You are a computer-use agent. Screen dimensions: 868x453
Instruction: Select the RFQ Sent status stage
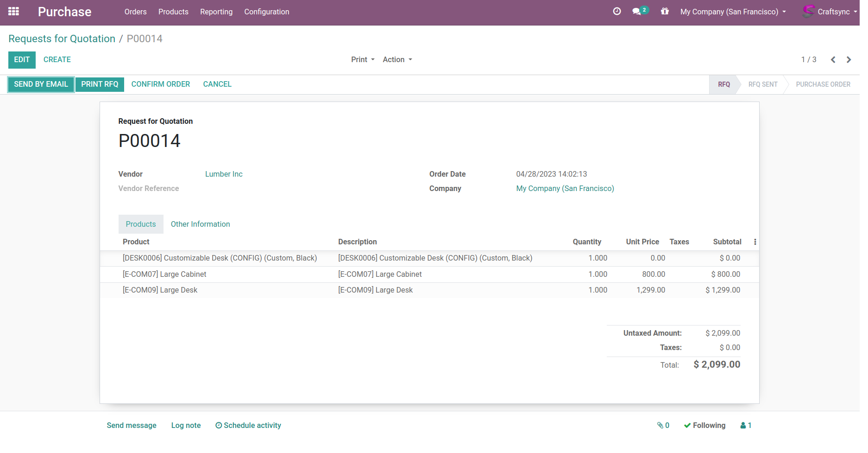click(762, 84)
